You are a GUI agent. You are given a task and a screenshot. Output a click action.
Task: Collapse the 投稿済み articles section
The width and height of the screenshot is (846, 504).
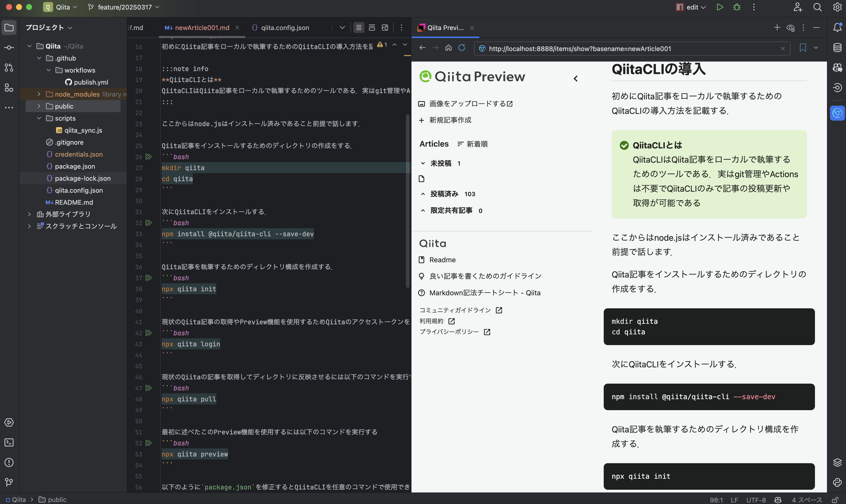(423, 194)
